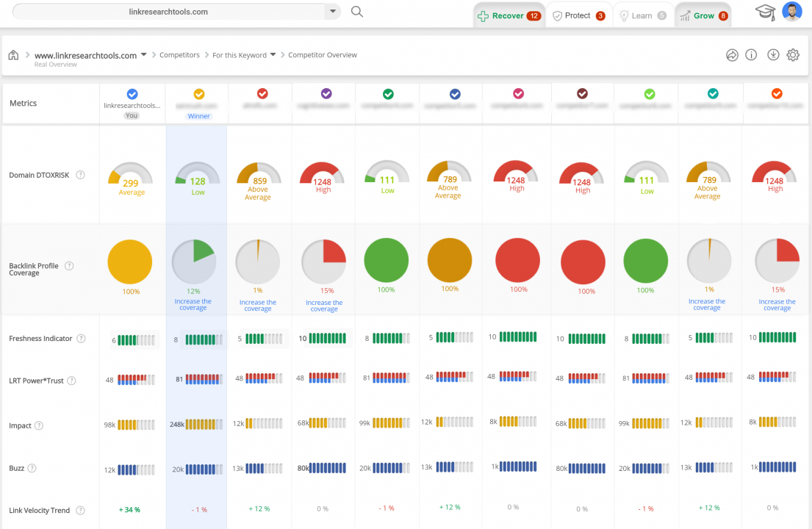Click the 128 Low DTOXRISK gauge
Screen dimensions: 812x529
tap(197, 178)
